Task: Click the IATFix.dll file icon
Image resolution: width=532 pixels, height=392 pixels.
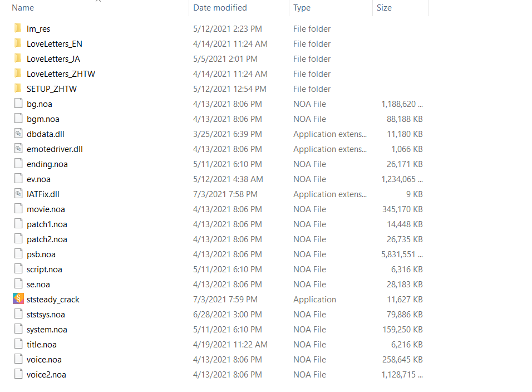Action: (x=18, y=193)
